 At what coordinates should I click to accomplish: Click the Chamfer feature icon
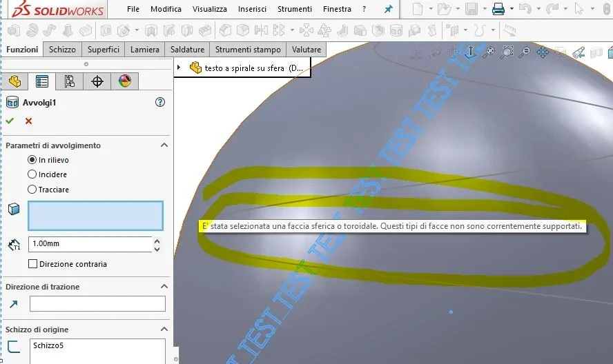click(244, 30)
